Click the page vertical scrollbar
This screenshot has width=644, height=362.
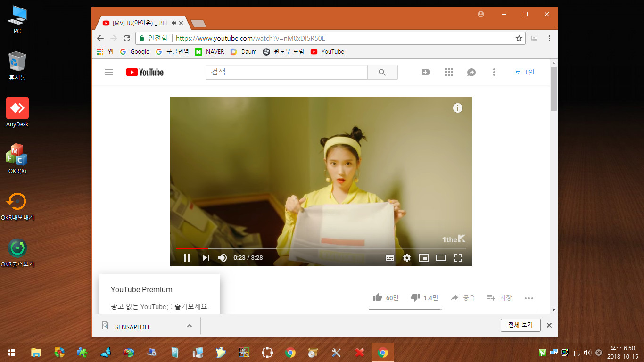(x=554, y=89)
